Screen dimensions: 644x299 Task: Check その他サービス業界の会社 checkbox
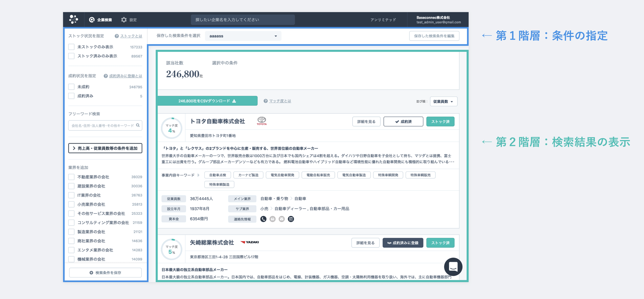click(x=71, y=214)
